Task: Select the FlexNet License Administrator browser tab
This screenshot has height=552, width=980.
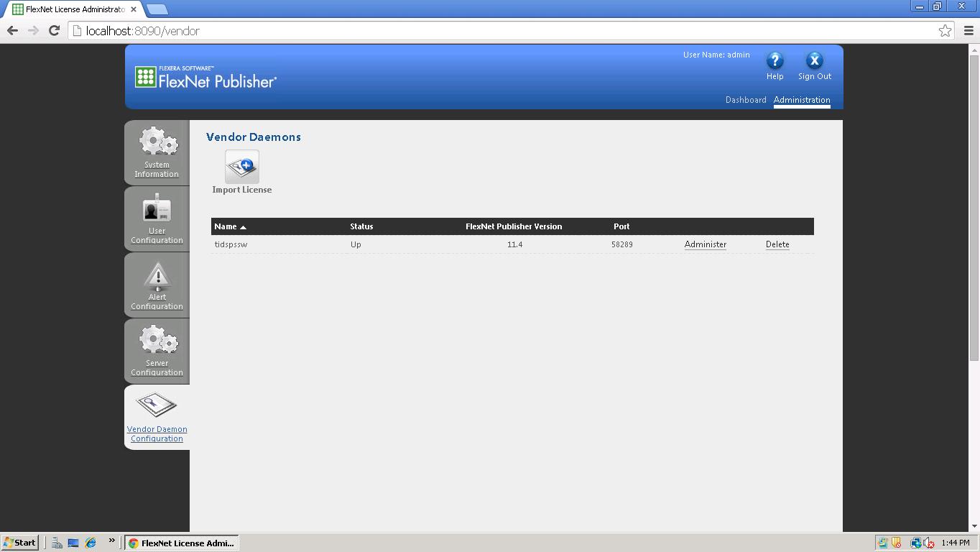Action: (x=75, y=9)
